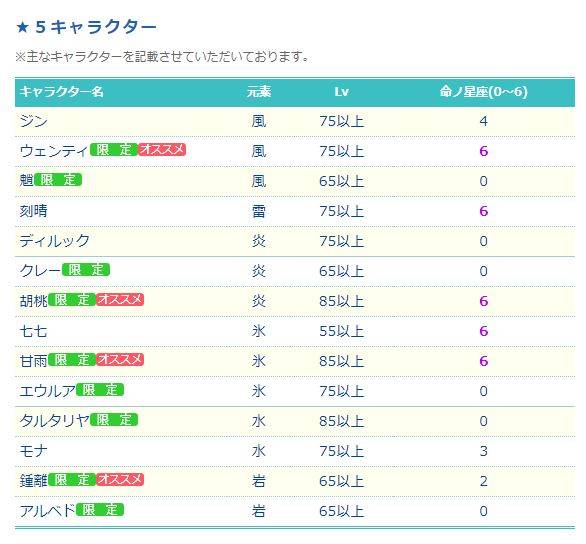
Task: Click the 限定 badge beside タルタリヤ
Action: (x=114, y=420)
